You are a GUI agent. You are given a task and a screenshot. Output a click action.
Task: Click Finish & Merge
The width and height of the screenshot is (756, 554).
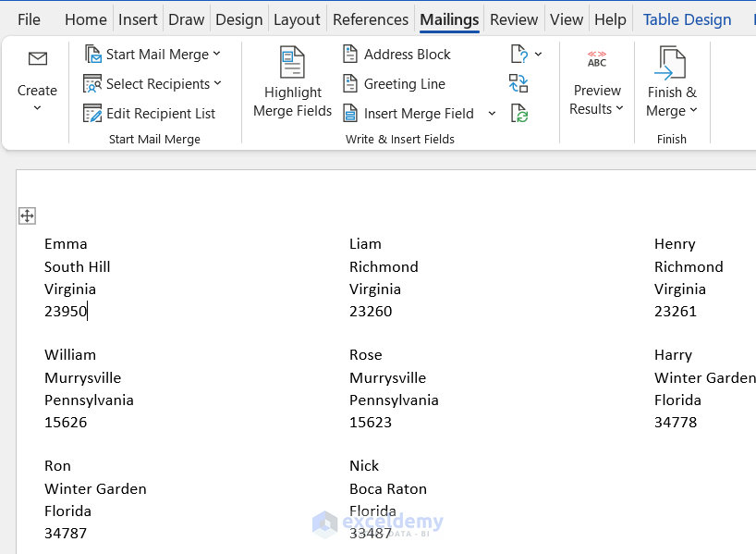point(672,81)
